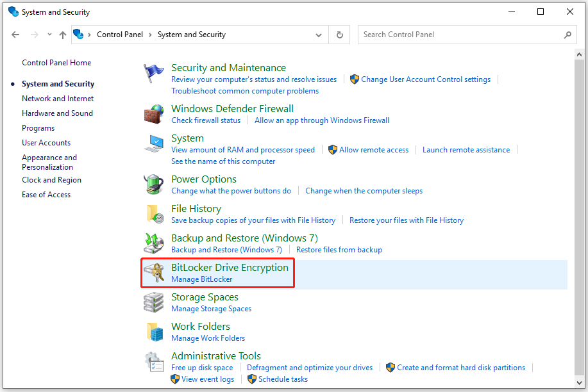Image resolution: width=588 pixels, height=392 pixels.
Task: Open the recent locations dropdown arrow
Action: point(49,35)
